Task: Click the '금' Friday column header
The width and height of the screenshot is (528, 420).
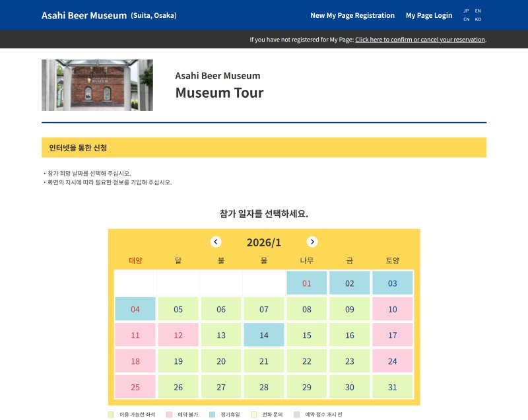Action: tap(350, 260)
